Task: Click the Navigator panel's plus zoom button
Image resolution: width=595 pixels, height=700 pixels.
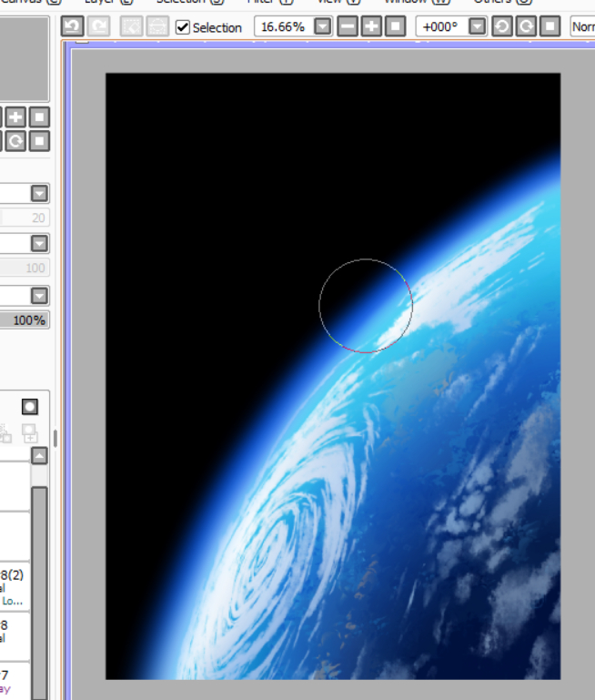Action: click(x=16, y=117)
